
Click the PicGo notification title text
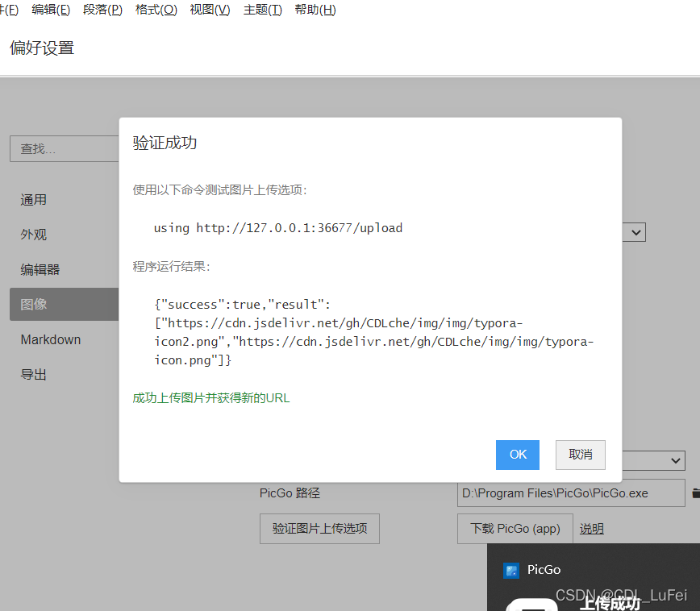coord(544,570)
